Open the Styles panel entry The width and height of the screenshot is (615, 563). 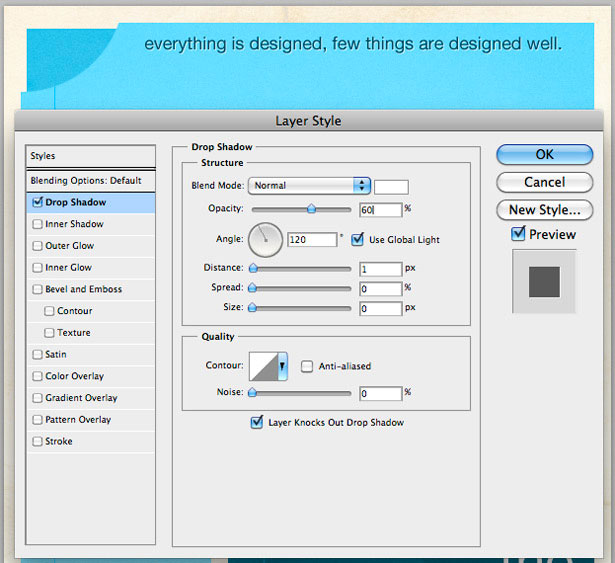pos(91,156)
